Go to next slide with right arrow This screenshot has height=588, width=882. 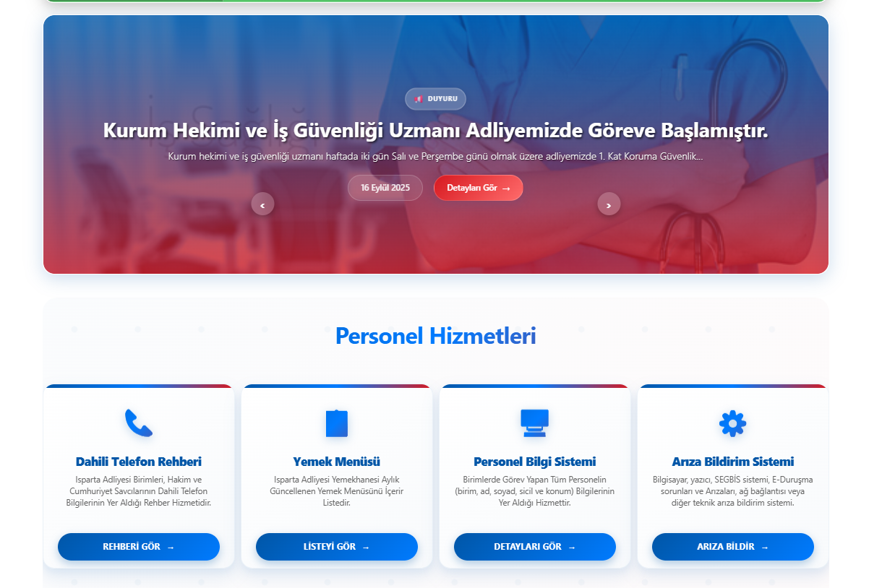609,204
